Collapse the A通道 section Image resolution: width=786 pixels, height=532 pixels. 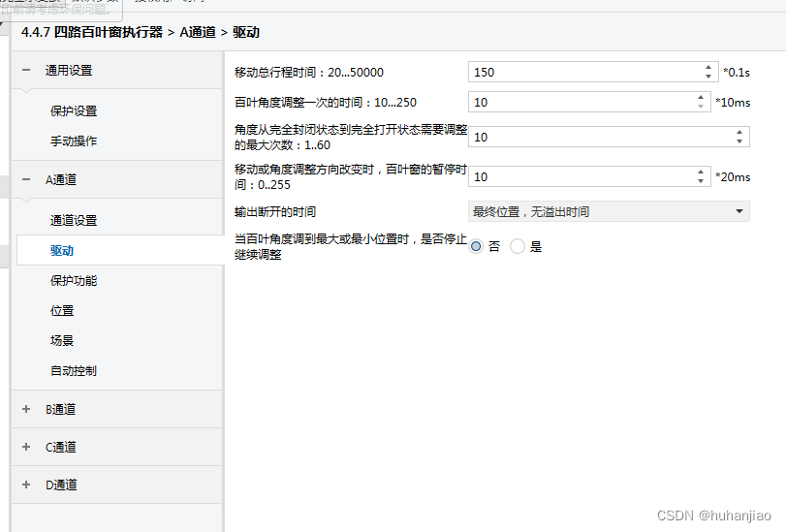(26, 180)
